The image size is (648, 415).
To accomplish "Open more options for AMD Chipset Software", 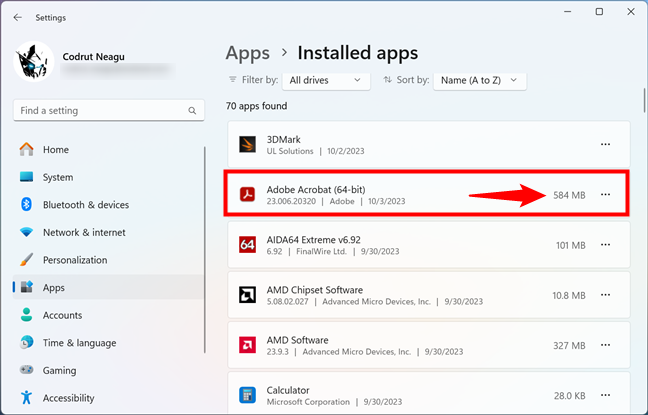I will click(x=605, y=295).
